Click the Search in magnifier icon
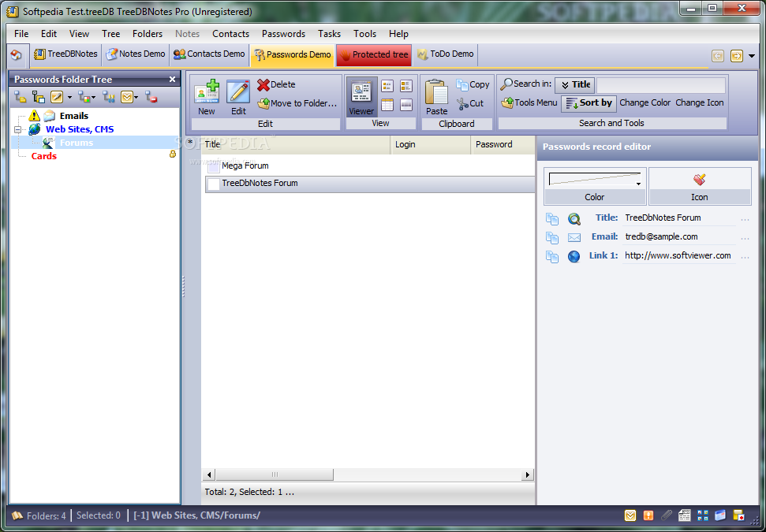This screenshot has width=766, height=532. pyautogui.click(x=506, y=84)
